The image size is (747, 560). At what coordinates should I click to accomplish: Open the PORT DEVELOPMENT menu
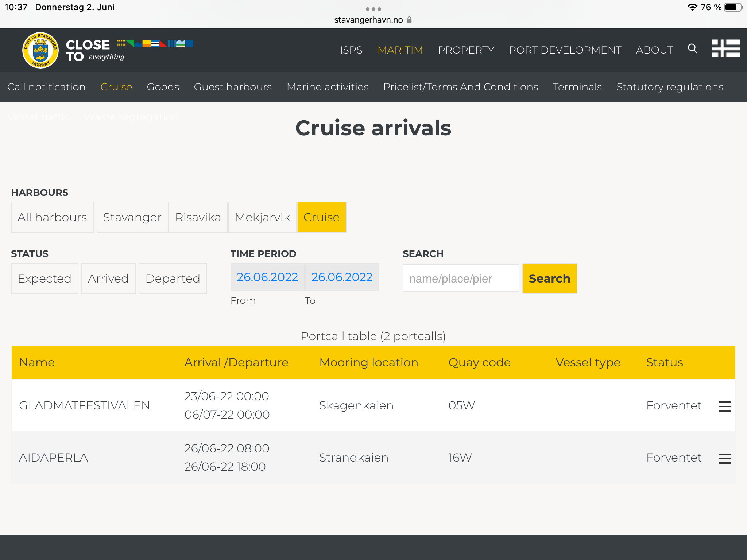565,50
